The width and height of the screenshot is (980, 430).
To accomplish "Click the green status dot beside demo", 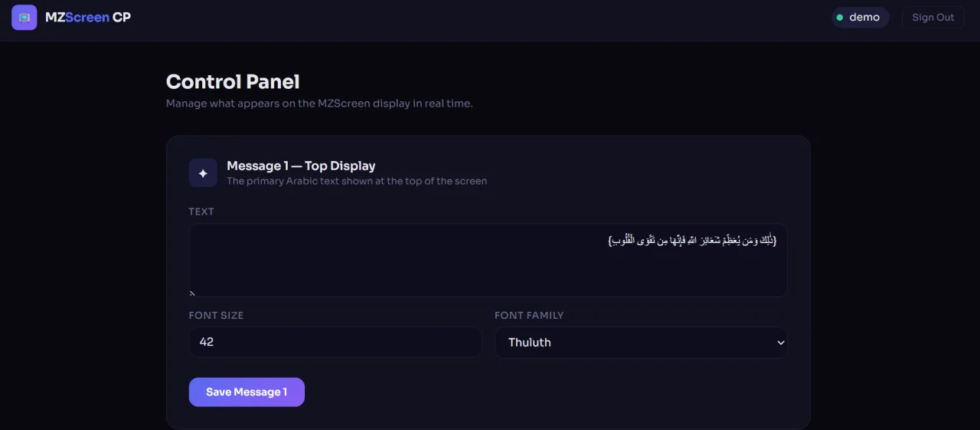I will 840,18.
